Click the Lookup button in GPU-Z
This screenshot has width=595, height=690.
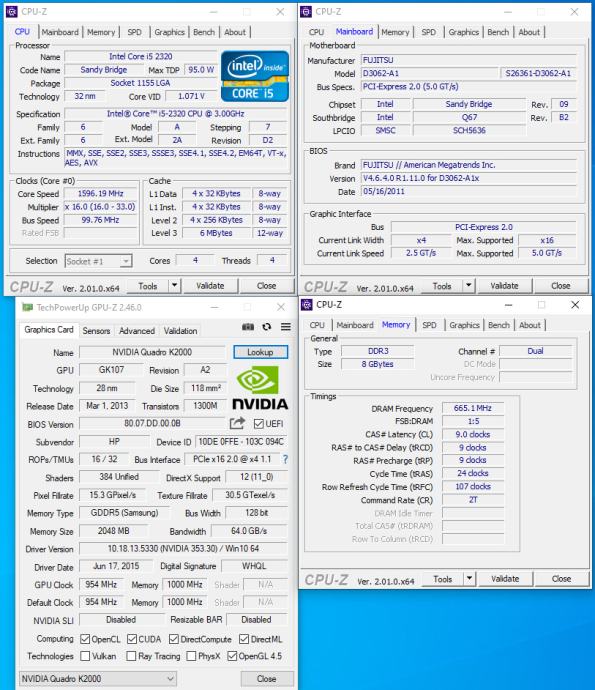[260, 352]
